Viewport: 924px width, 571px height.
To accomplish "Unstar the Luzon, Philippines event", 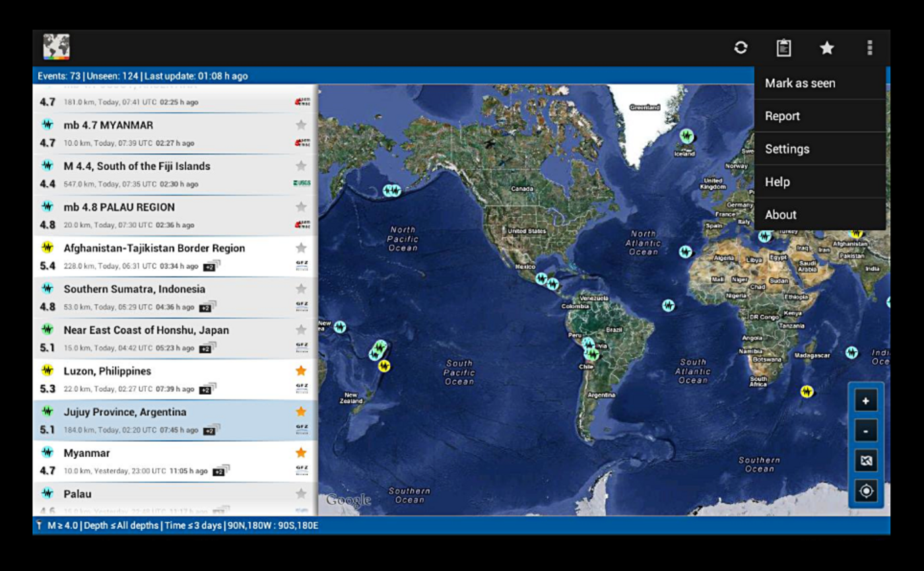I will pyautogui.click(x=301, y=371).
